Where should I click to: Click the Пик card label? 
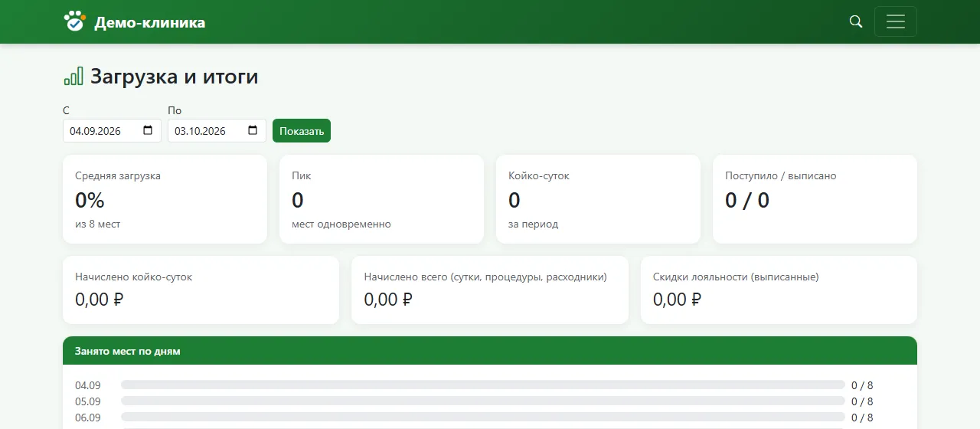click(302, 175)
